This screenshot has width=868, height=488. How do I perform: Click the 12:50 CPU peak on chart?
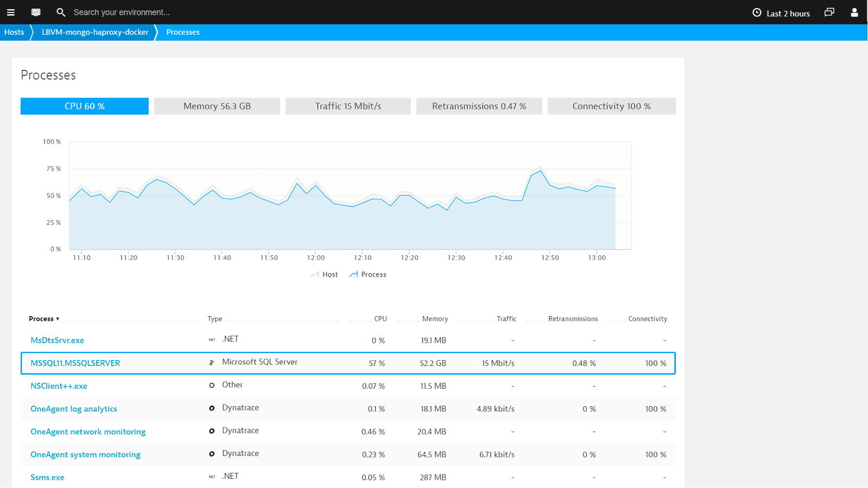(540, 171)
